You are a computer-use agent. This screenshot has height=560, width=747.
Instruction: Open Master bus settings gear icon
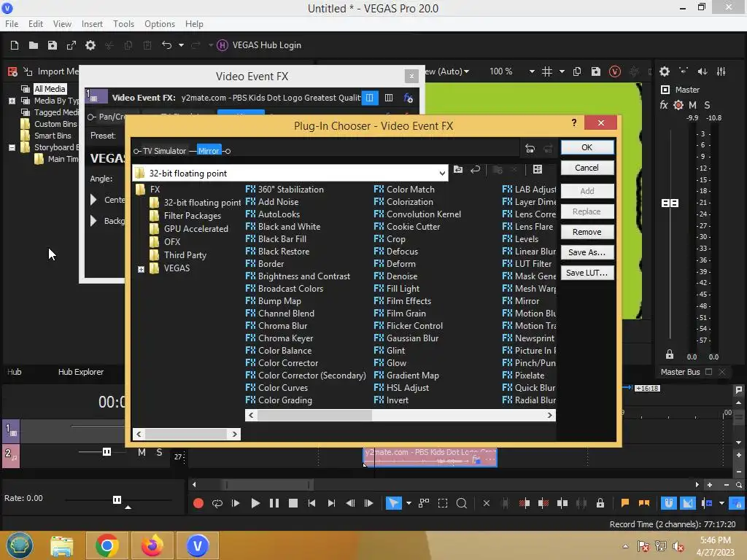click(x=665, y=71)
